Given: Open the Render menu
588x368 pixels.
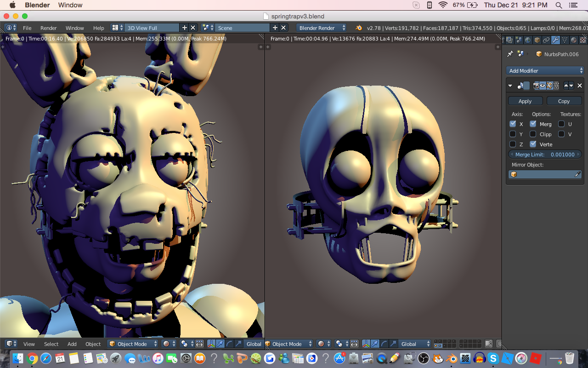Looking at the screenshot, I should click(x=49, y=28).
